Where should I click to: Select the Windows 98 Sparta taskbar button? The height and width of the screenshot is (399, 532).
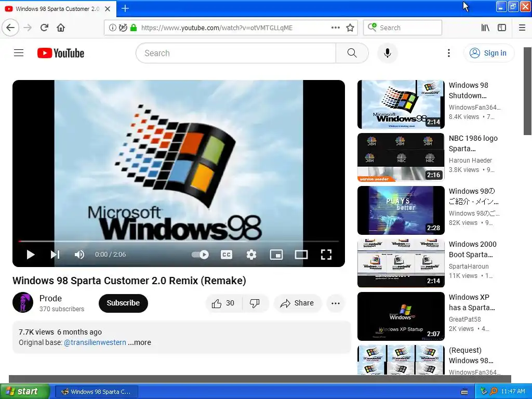(x=96, y=392)
